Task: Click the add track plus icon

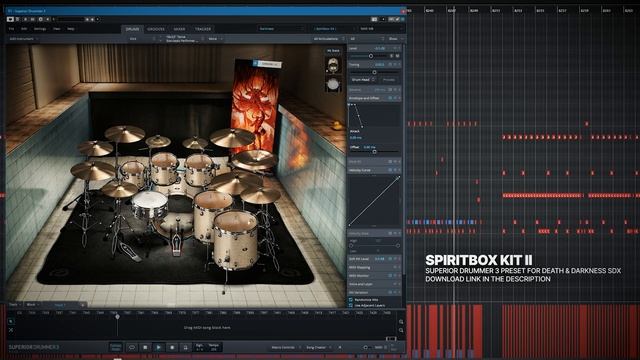Action: click(x=82, y=304)
